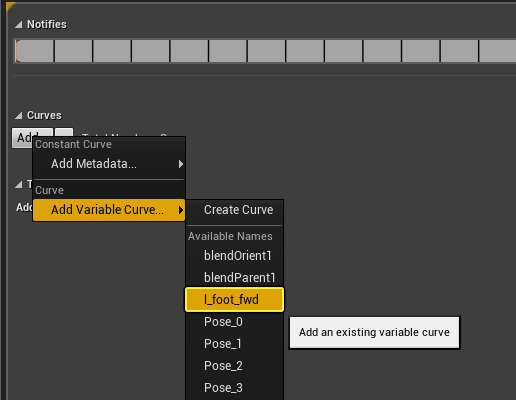The image size is (516, 400).
Task: Select Pose_2 from Available Names
Action: point(235,366)
